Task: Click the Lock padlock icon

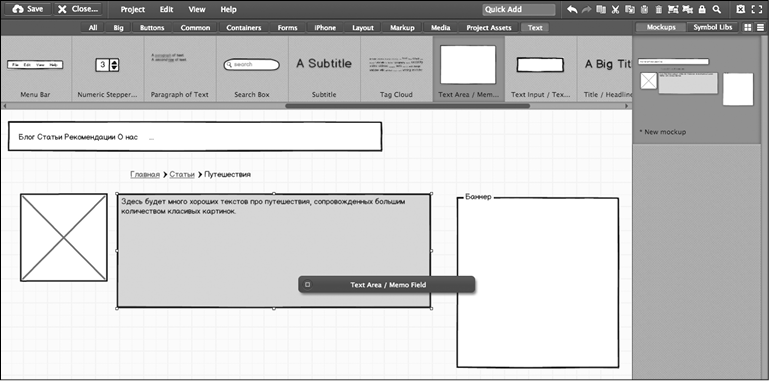Action: [702, 9]
